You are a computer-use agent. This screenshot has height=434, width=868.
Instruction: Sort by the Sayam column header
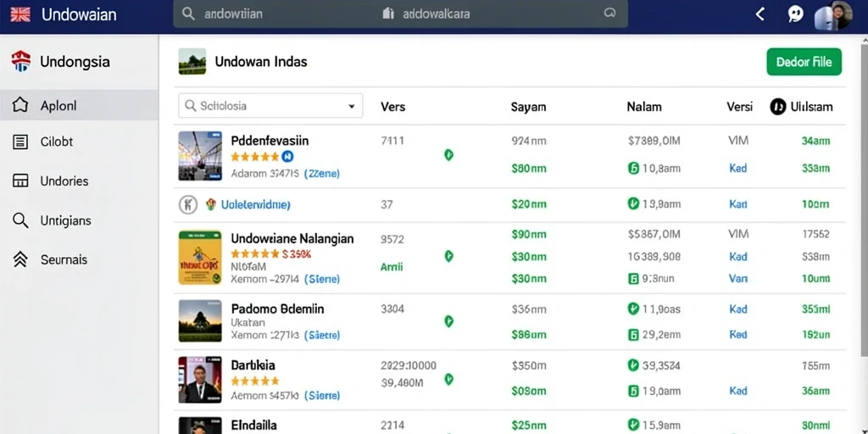(528, 107)
